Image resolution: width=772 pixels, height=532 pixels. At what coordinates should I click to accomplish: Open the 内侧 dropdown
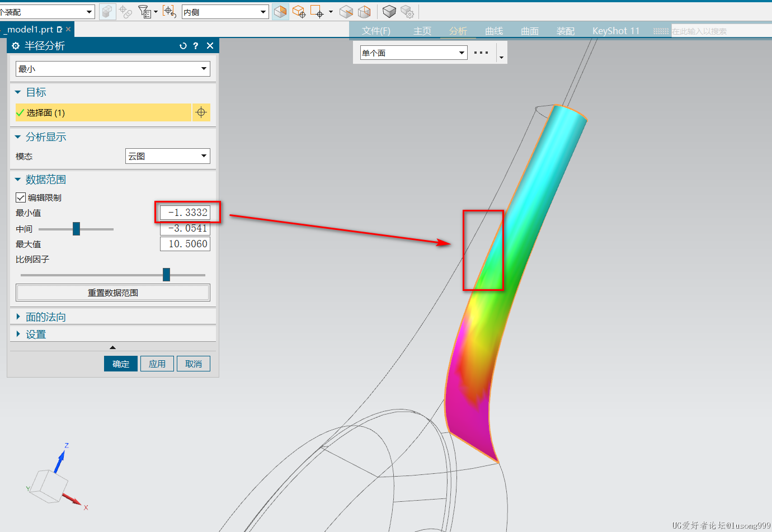225,12
